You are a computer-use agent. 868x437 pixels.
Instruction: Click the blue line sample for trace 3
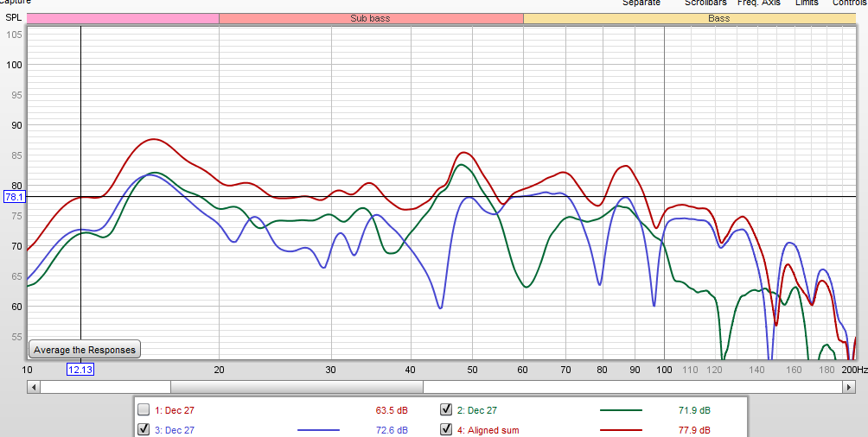tap(318, 430)
